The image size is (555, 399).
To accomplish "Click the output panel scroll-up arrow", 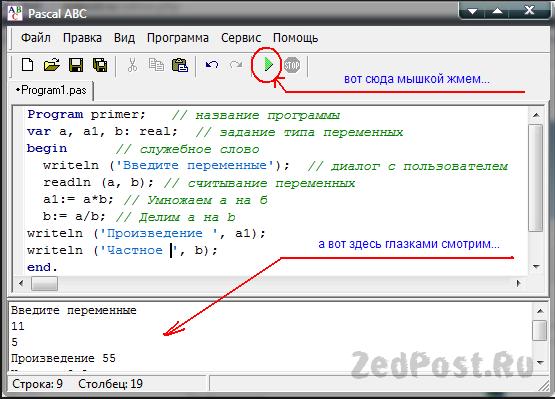I will 540,311.
